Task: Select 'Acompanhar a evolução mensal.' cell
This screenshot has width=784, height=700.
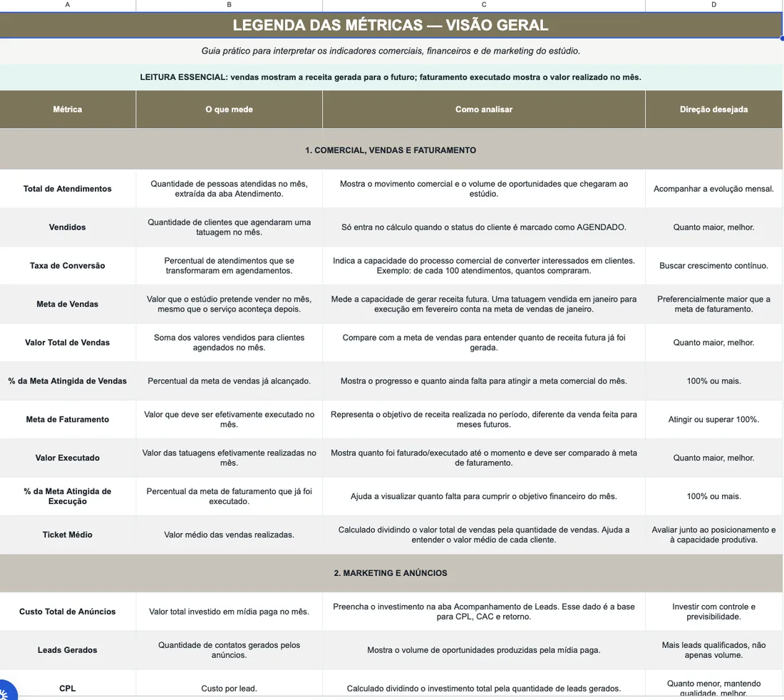Action: coord(713,188)
